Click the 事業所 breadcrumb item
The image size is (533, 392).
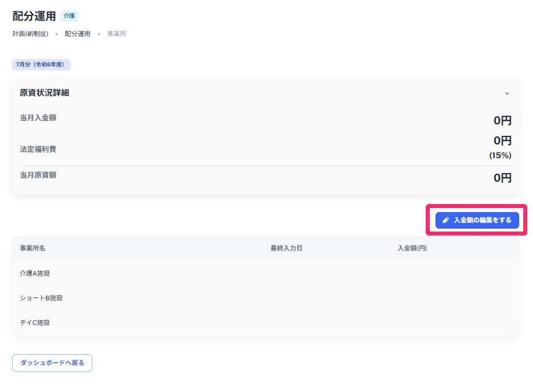pos(116,34)
